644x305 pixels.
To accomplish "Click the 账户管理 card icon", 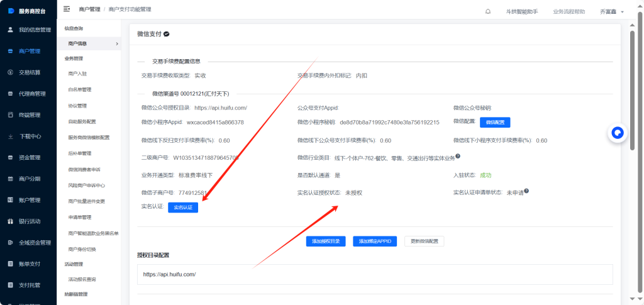I will coord(11,200).
